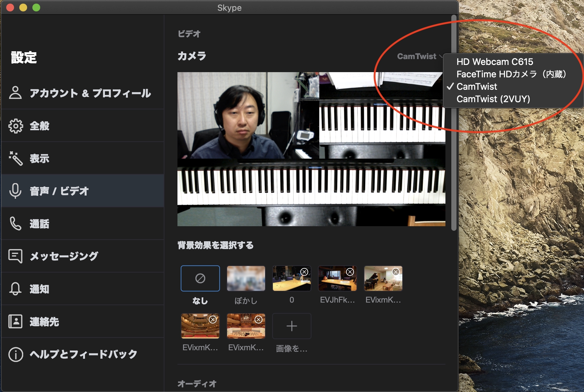Open ヘルプとフィードバック section
The height and width of the screenshot is (392, 584).
[83, 354]
